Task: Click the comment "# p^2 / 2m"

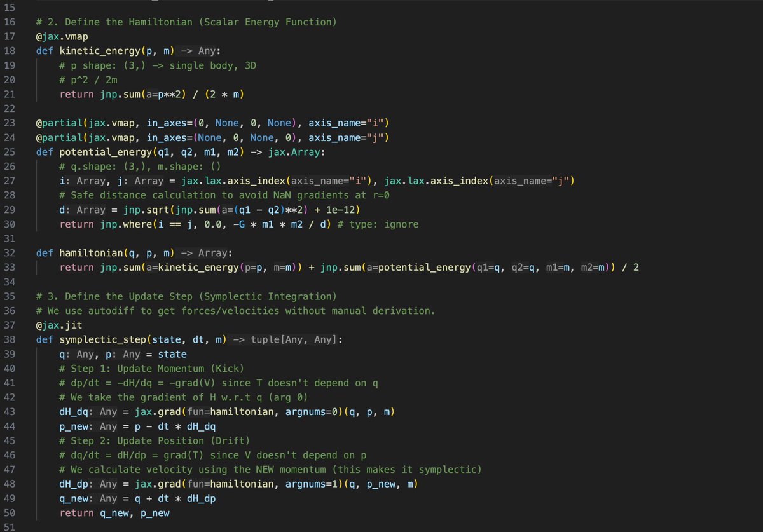Action: [87, 80]
